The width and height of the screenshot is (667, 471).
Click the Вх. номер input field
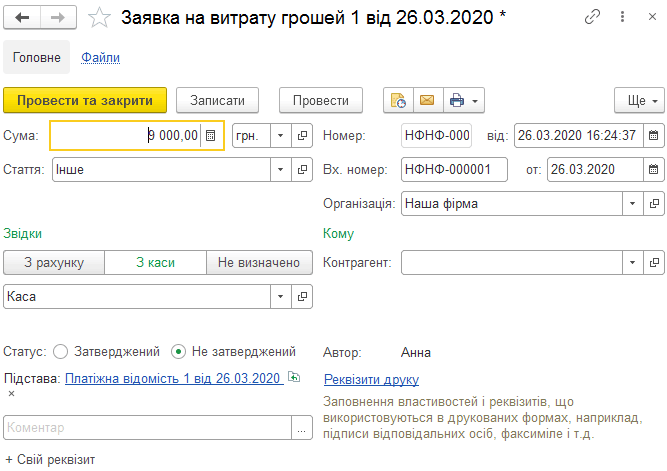454,170
